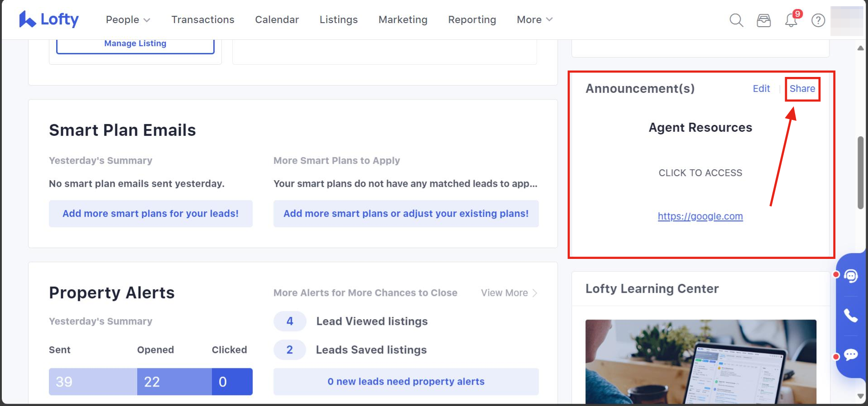Expand View More property alerts

pyautogui.click(x=508, y=293)
